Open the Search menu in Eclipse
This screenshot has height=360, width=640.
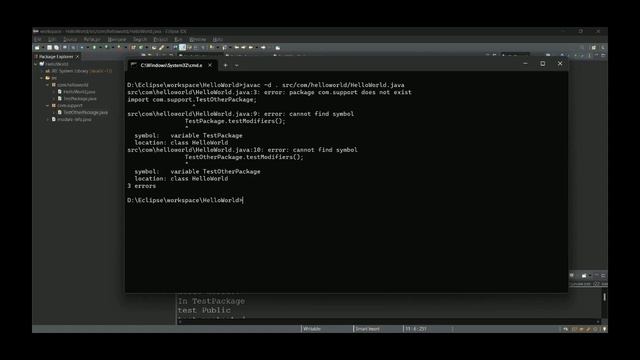(140, 40)
